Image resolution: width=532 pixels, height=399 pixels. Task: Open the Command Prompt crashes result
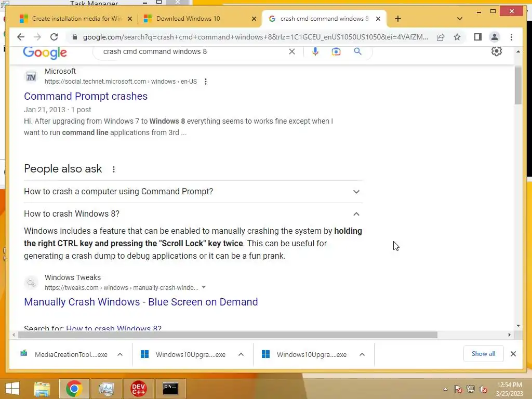[x=86, y=96]
